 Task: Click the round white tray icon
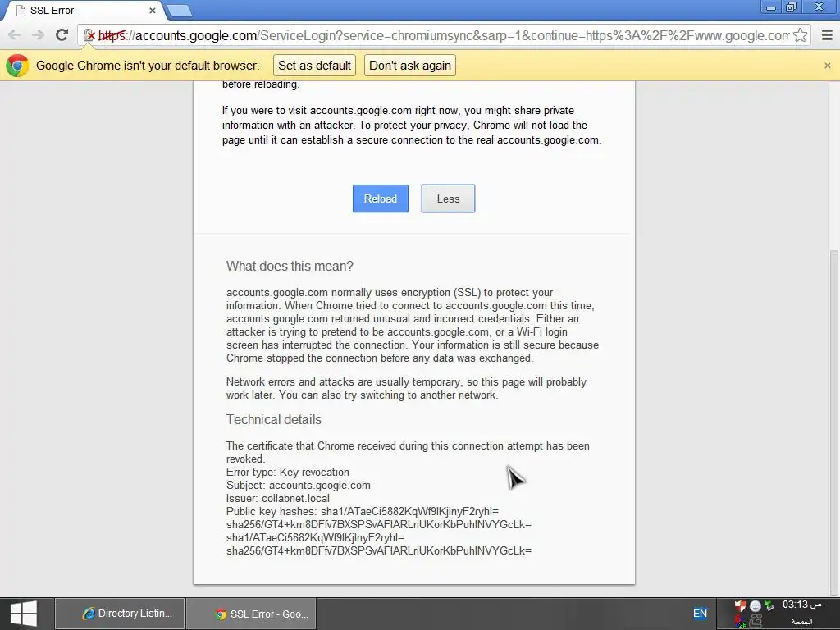coord(755,606)
